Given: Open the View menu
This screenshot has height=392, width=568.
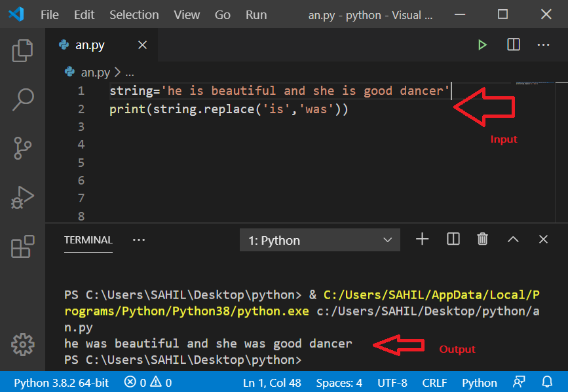Looking at the screenshot, I should 187,15.
